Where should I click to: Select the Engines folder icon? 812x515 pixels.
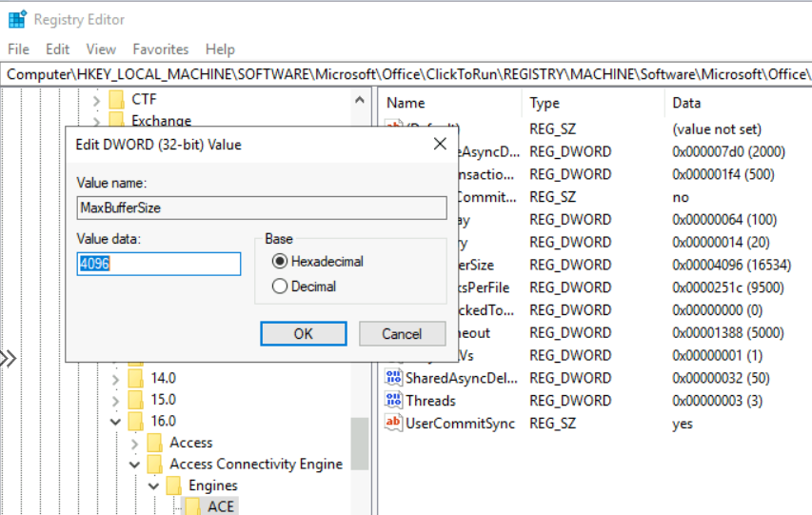[x=174, y=485]
